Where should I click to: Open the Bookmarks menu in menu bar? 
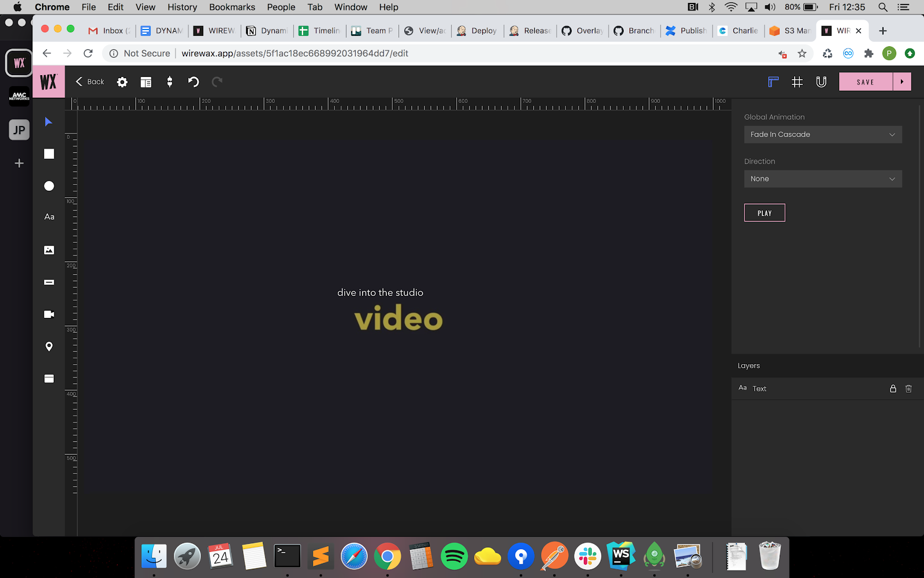(x=232, y=7)
